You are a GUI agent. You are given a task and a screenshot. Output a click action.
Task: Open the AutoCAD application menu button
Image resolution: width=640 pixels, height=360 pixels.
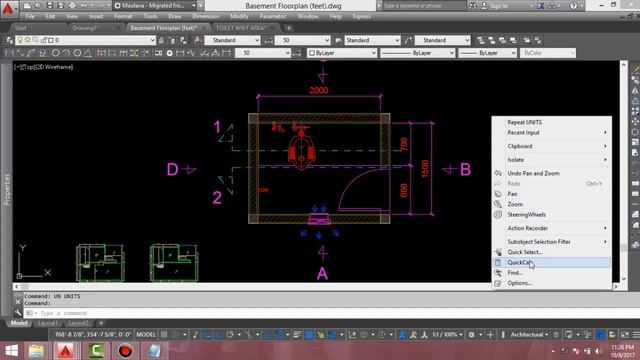8,8
